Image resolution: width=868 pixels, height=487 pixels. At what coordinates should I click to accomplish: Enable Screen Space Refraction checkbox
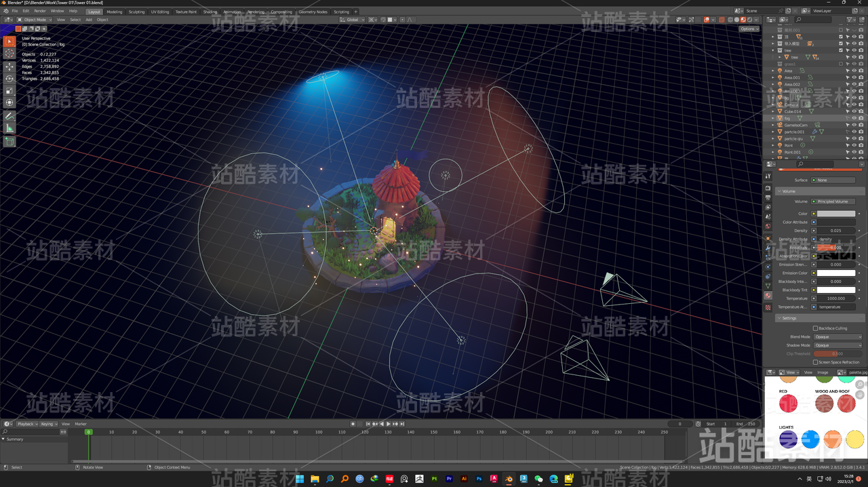(815, 362)
